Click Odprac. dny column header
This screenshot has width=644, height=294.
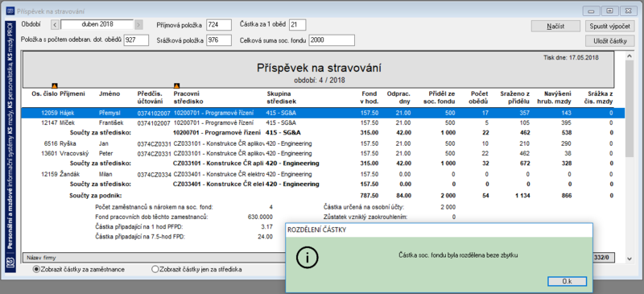click(398, 97)
